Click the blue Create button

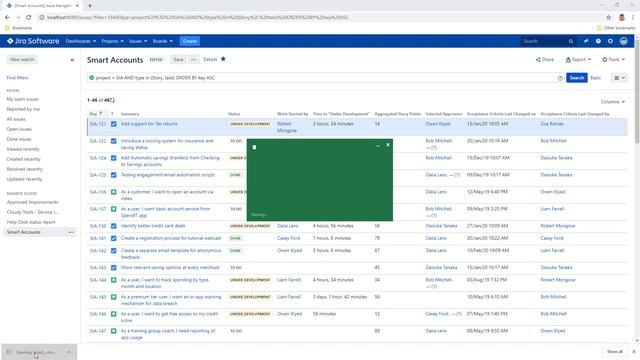(190, 41)
